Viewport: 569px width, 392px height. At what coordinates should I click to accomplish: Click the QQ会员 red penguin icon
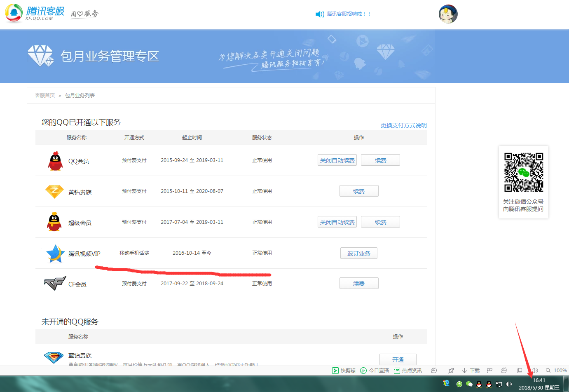55,161
